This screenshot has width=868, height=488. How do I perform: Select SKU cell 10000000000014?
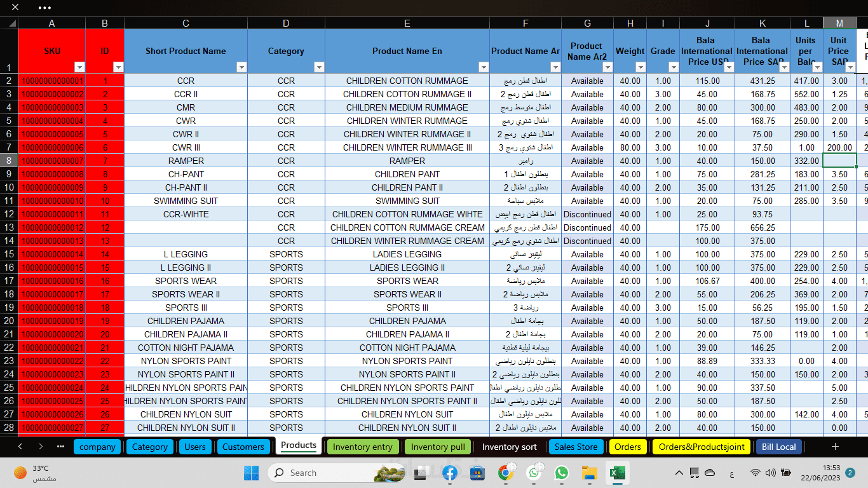(52, 254)
